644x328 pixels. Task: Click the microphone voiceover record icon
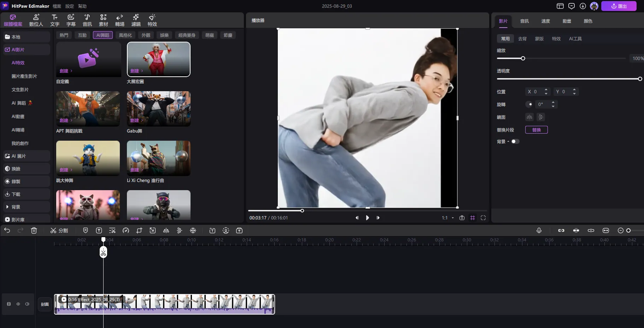tap(539, 230)
